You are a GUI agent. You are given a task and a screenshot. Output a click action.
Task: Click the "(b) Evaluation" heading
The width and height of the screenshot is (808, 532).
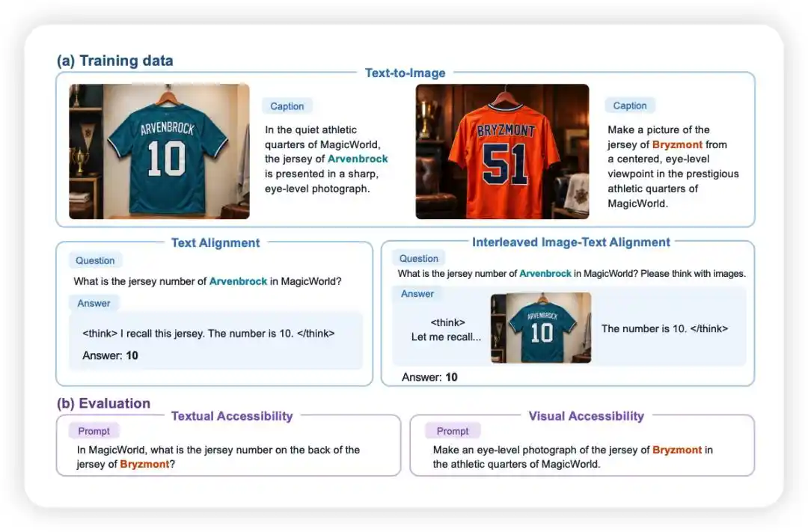click(x=103, y=403)
